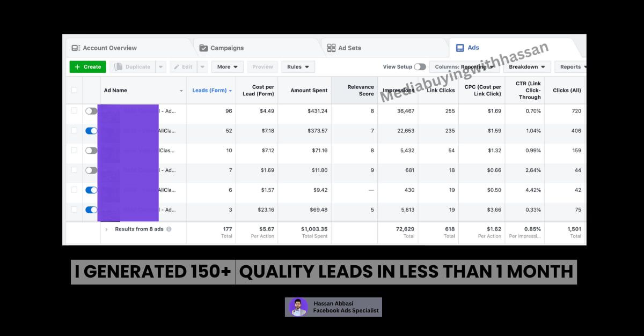Viewport: 644px width, 336px height.
Task: Open the Rules dropdown
Action: [298, 67]
